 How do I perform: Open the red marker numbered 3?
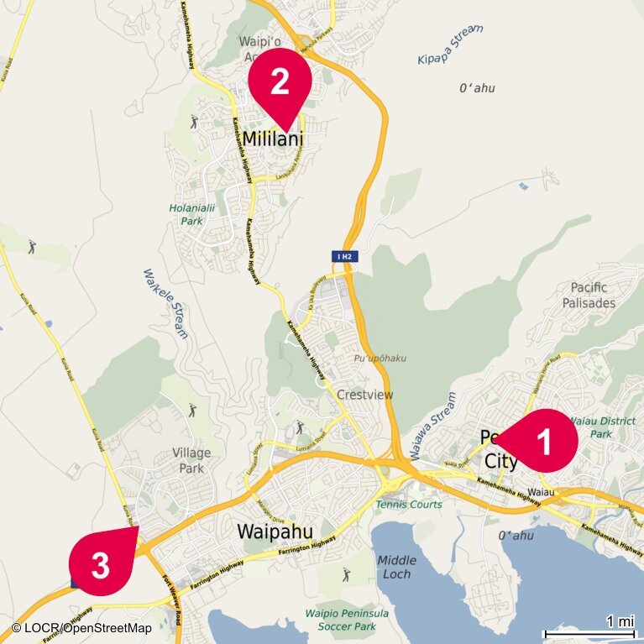[102, 562]
